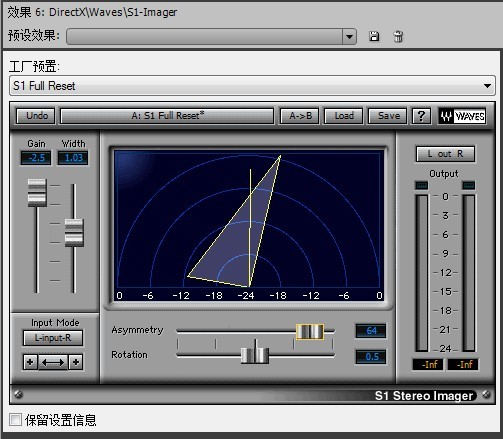Grab the Width fader handle
The width and height of the screenshot is (503, 439).
tap(74, 233)
